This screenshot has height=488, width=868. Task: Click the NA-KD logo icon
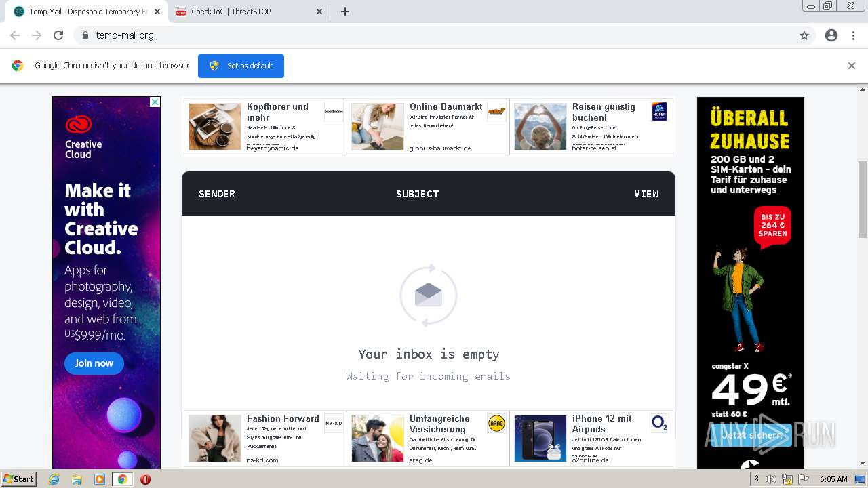coord(334,423)
